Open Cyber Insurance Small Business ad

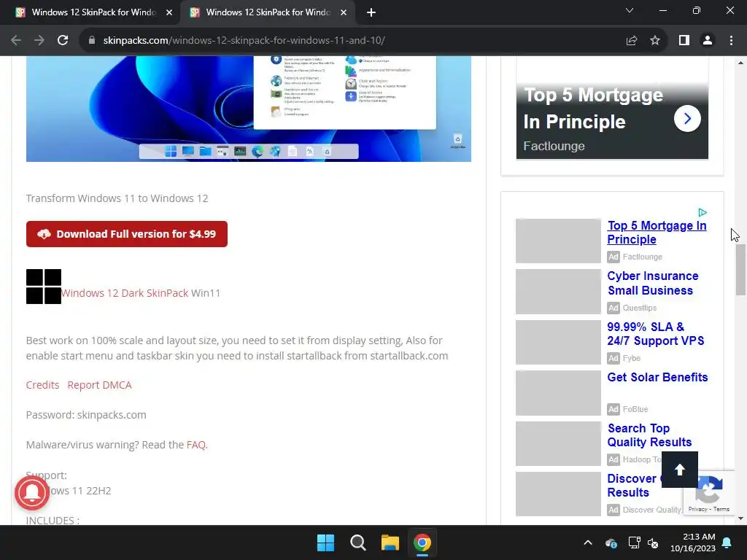coord(653,284)
